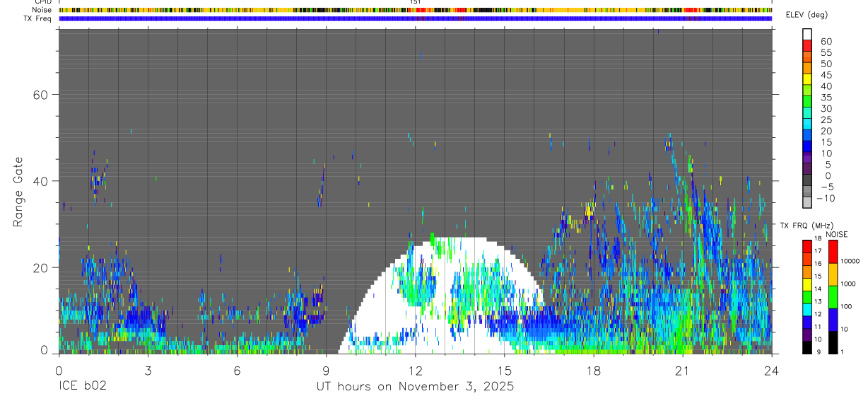Click the yellow 1000 level of NOISE colorbar
The width and height of the screenshot is (868, 401).
[833, 274]
